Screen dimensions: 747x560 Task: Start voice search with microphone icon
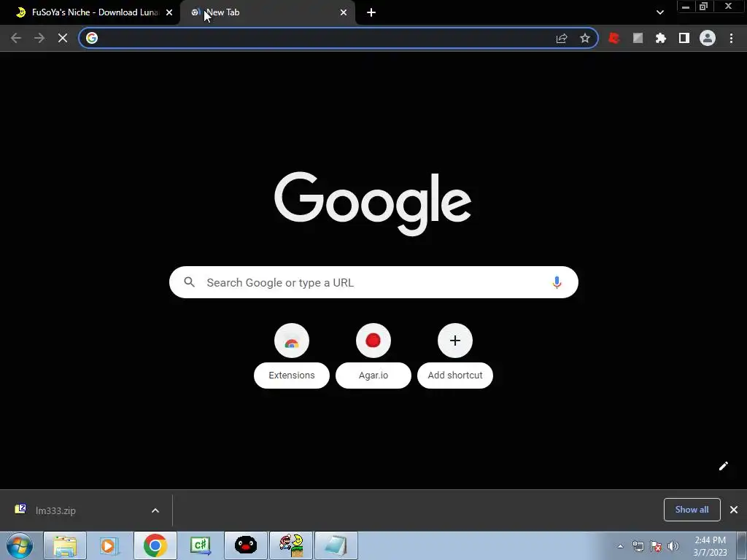[x=557, y=282]
